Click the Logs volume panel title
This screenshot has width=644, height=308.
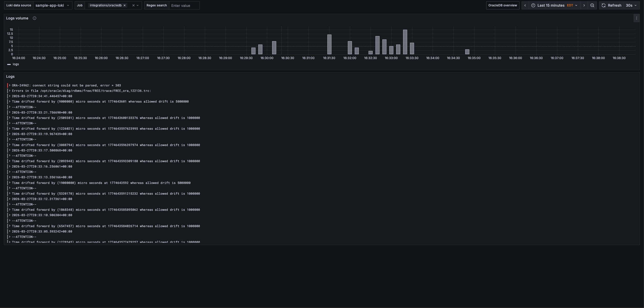click(x=17, y=18)
